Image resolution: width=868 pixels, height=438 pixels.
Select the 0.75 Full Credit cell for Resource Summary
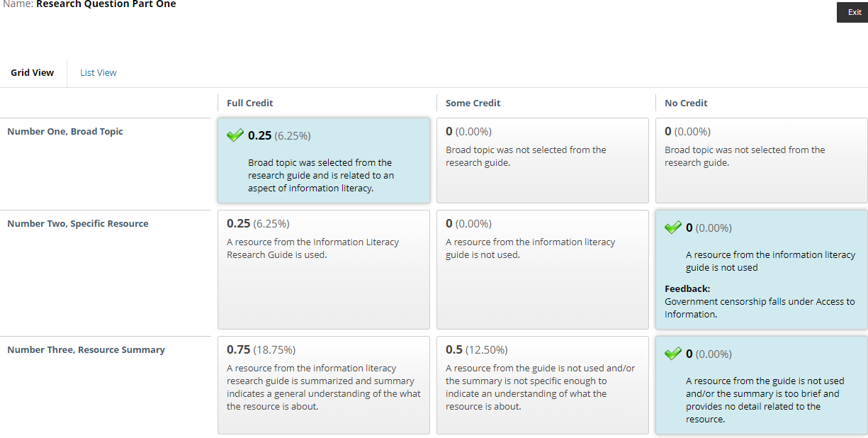point(324,385)
